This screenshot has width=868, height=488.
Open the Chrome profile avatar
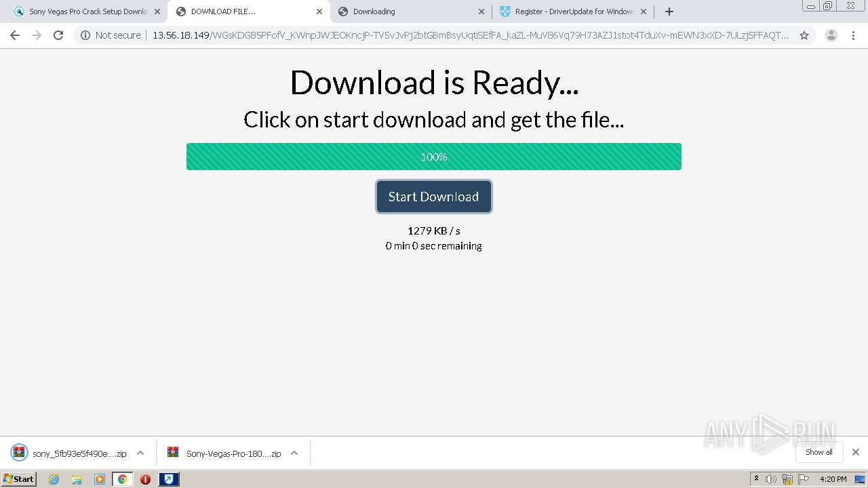pos(831,35)
